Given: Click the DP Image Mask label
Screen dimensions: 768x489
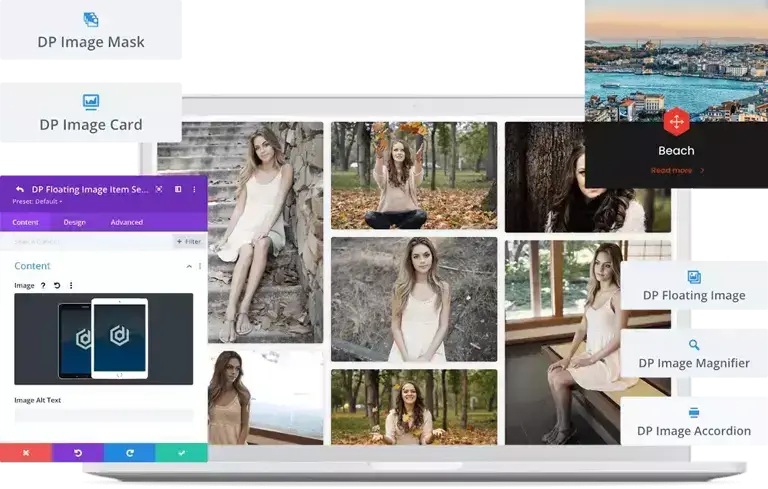Looking at the screenshot, I should pos(91,42).
